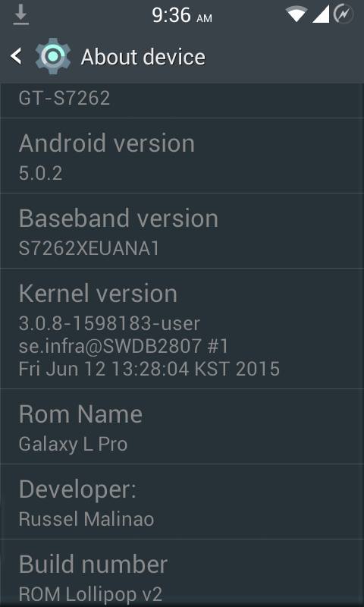Select the GT-S7262 model number entry
This screenshot has width=364, height=607.
pyautogui.click(x=182, y=100)
